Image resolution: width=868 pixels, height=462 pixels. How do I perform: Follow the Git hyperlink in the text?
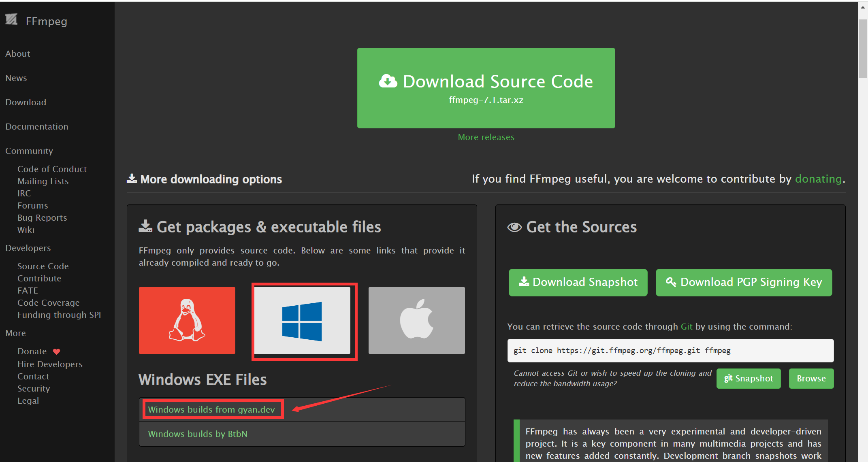coord(687,327)
